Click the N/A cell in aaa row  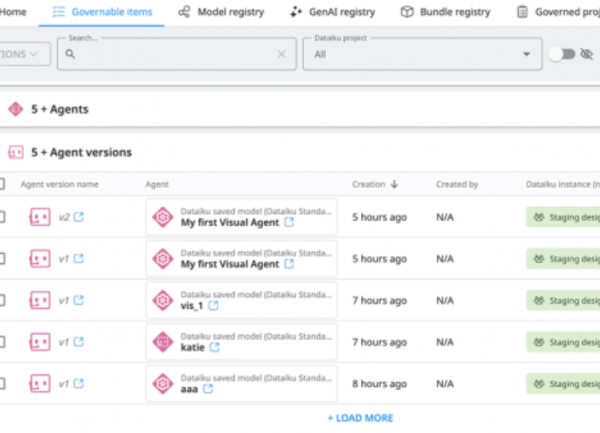coord(445,384)
